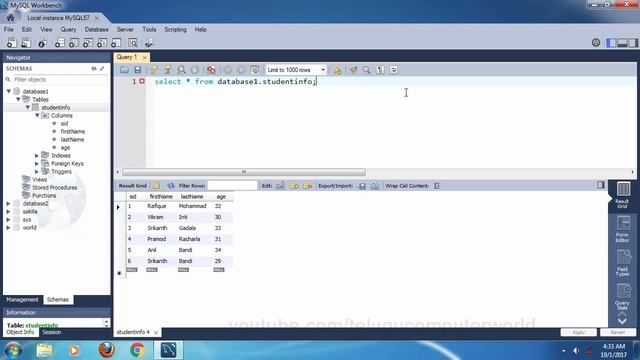Open the File menu
This screenshot has height=360, width=640.
9,29
